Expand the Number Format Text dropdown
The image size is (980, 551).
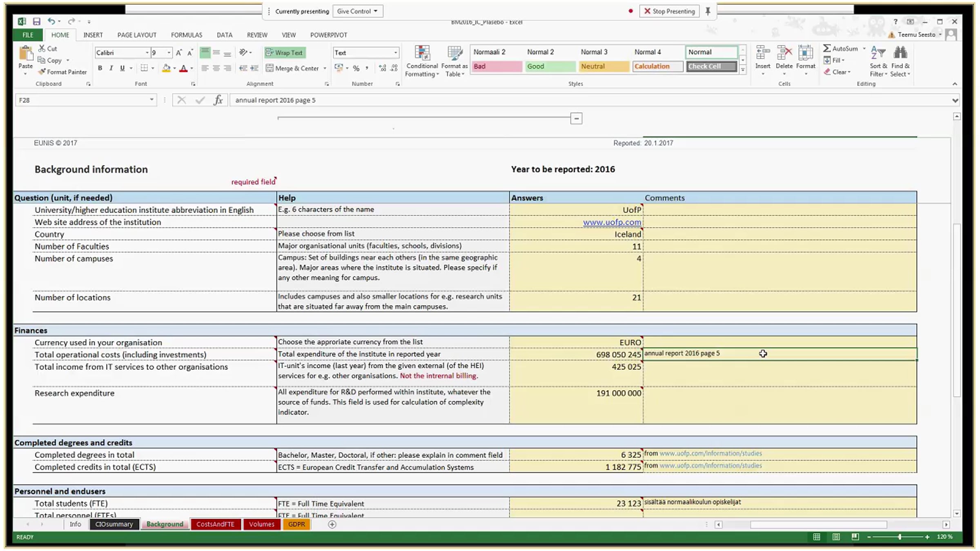click(395, 53)
